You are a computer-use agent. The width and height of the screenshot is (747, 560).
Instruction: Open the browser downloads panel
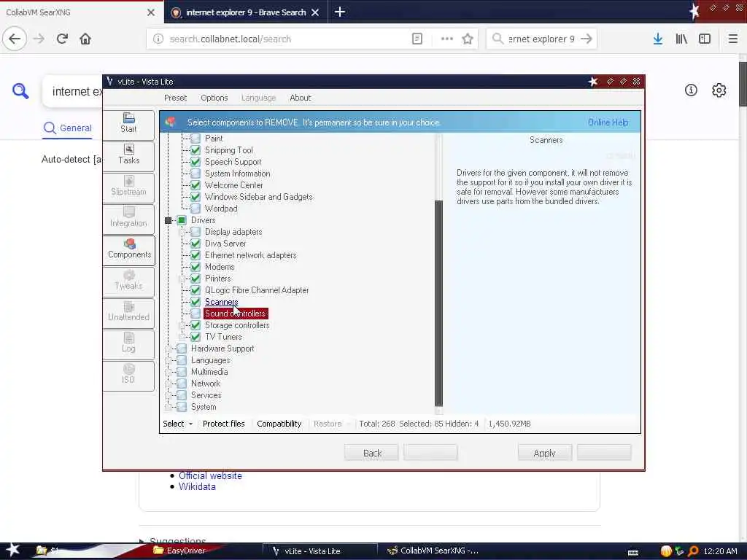point(657,39)
